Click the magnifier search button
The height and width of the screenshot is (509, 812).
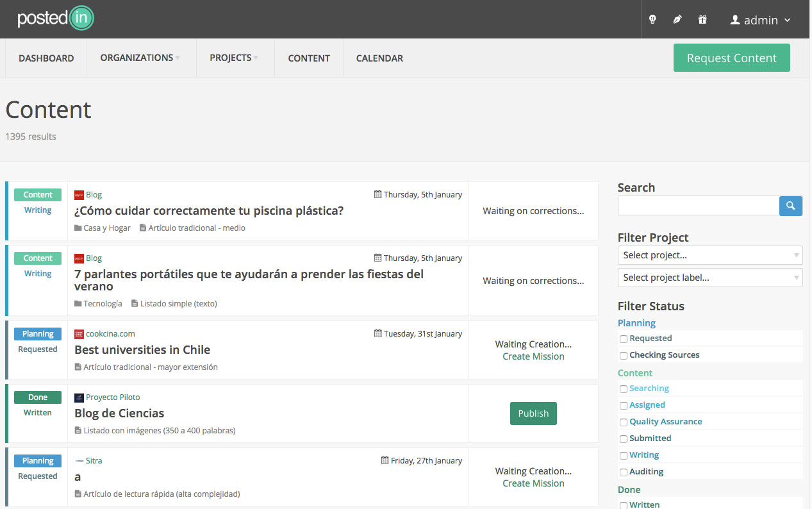click(x=790, y=206)
